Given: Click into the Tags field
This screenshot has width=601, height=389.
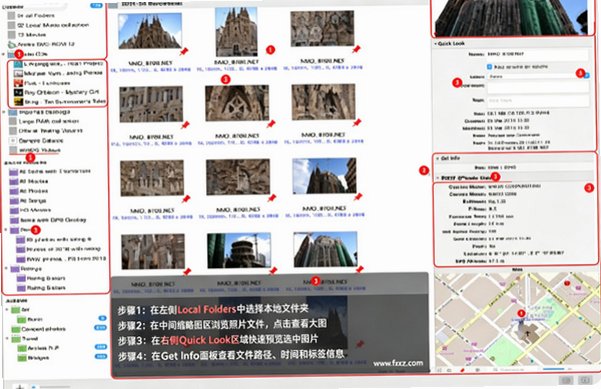Looking at the screenshot, I should [538, 100].
